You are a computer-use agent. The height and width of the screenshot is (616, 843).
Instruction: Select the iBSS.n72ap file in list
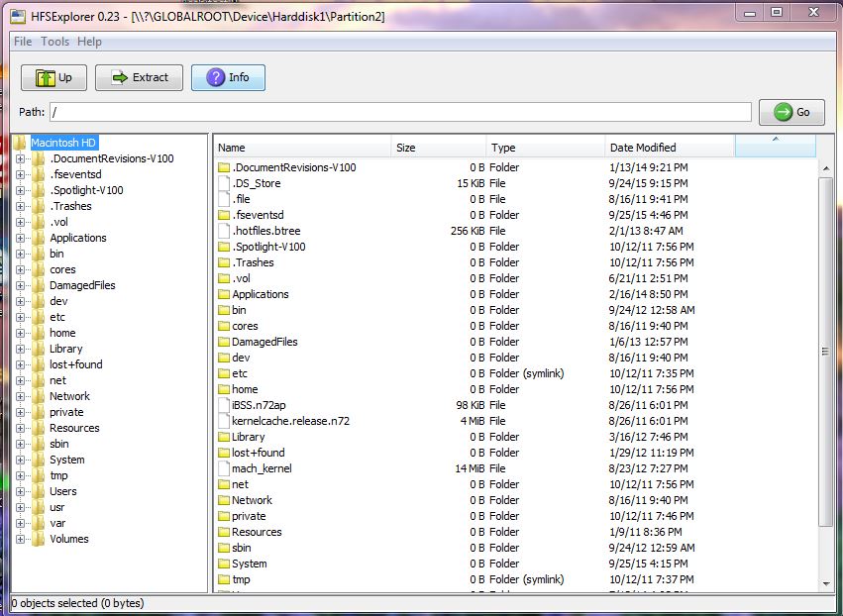coord(256,405)
